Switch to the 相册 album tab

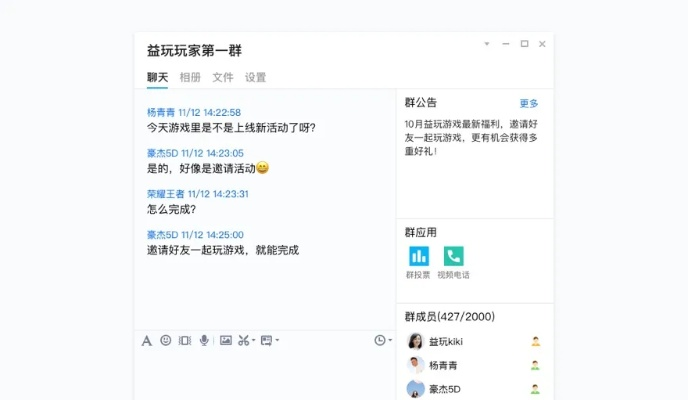click(x=190, y=77)
